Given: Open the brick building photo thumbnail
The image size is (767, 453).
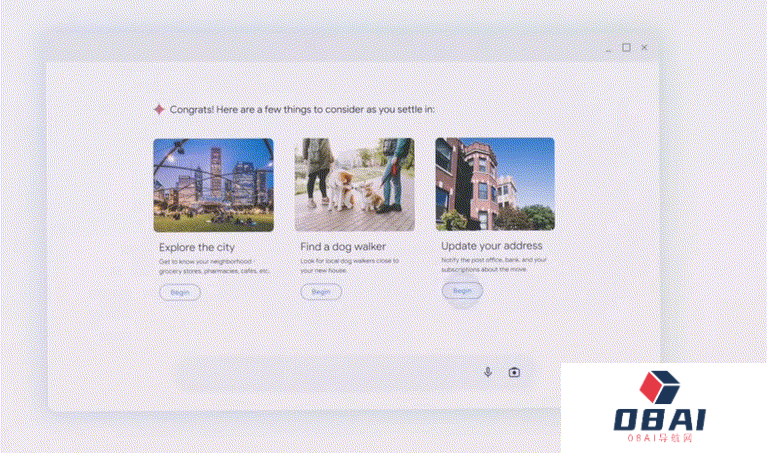Looking at the screenshot, I should (x=495, y=184).
